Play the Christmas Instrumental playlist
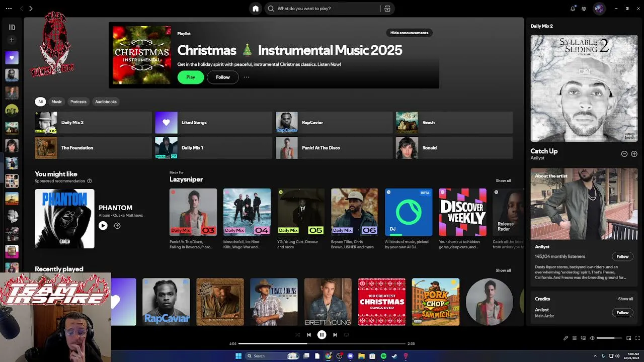The height and width of the screenshot is (362, 644). coord(191,77)
